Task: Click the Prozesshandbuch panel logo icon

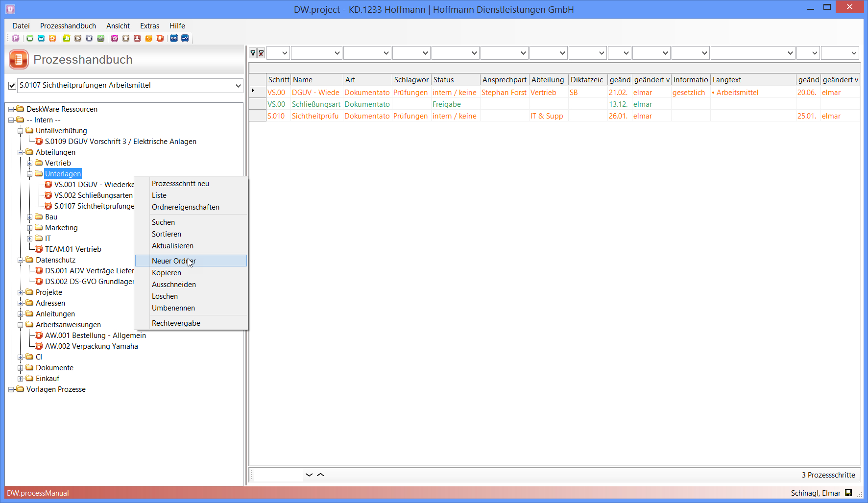Action: click(19, 60)
